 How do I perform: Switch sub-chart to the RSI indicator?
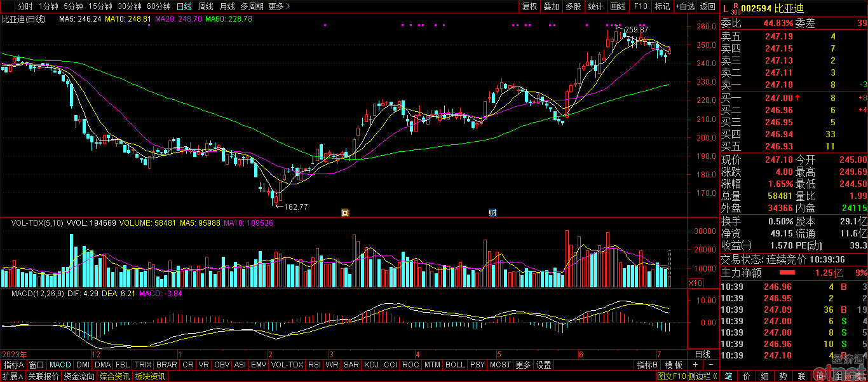pos(315,365)
